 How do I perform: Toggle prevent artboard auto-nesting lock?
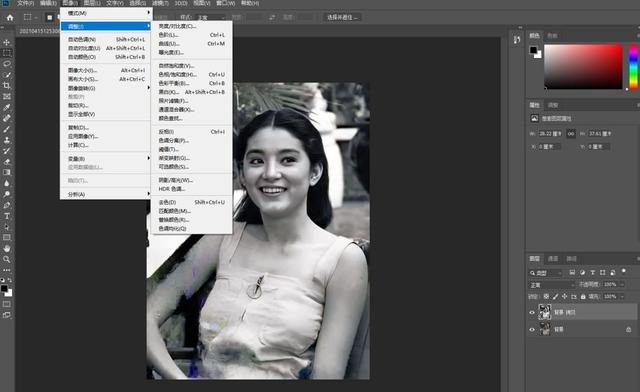[574, 296]
